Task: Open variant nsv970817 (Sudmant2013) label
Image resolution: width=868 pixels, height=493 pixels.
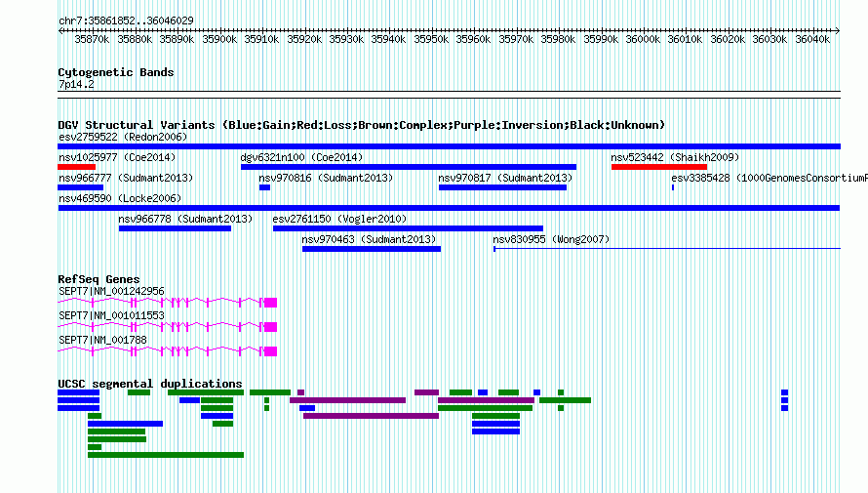Action: pyautogui.click(x=505, y=178)
